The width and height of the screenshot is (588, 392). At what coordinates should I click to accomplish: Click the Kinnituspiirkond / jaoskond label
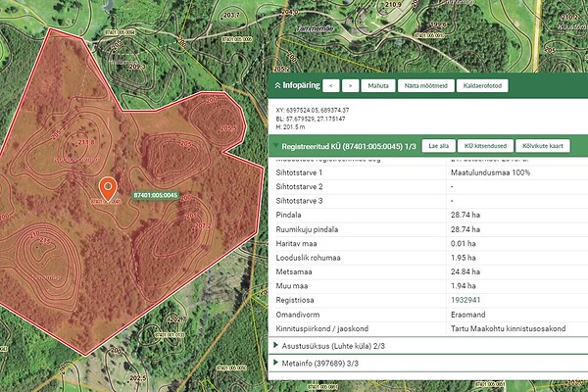pos(322,328)
